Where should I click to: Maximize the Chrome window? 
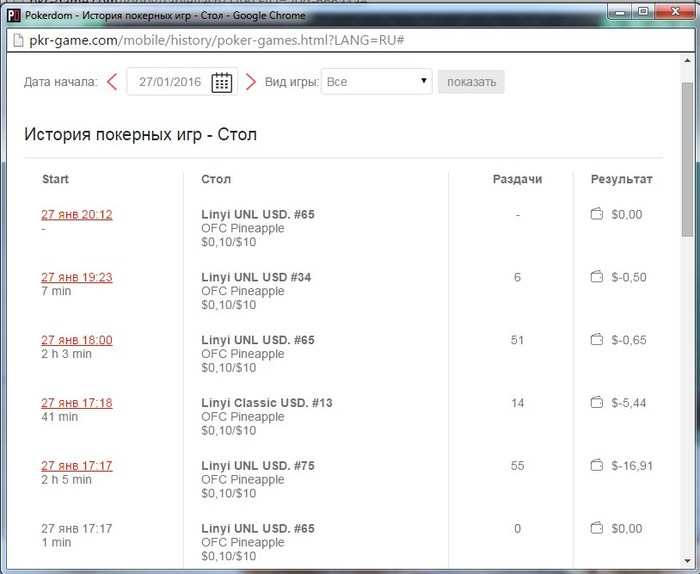(643, 12)
